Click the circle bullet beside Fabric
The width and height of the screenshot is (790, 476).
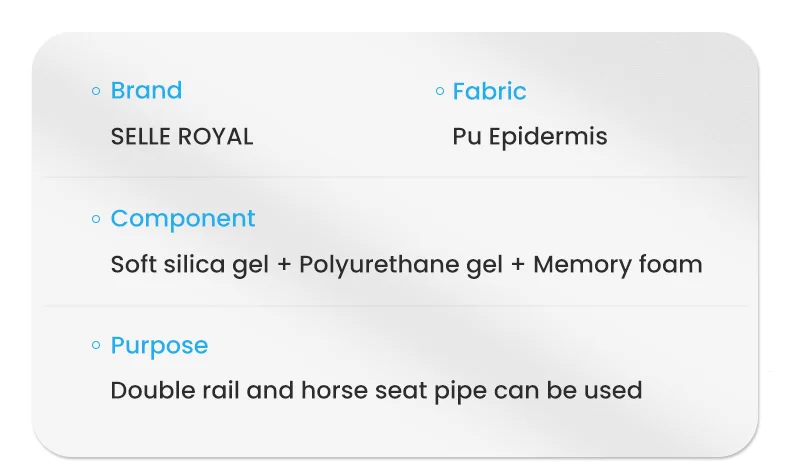click(x=440, y=91)
